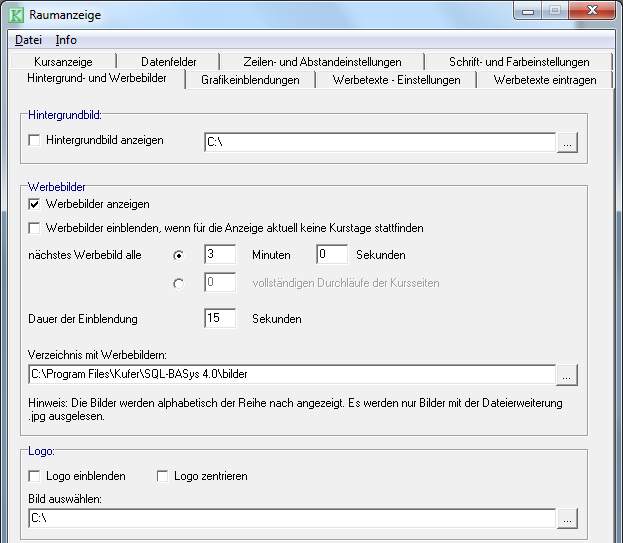
Task: Enable the Logo zentrieren checkbox
Action: pyautogui.click(x=162, y=476)
